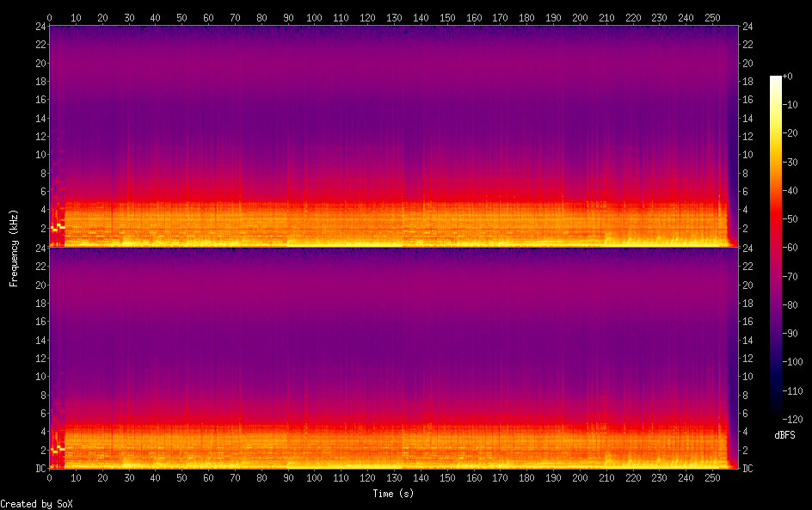Screen dimensions: 812x510
Task: Click the lower channel spectrogram plot
Action: (394, 359)
